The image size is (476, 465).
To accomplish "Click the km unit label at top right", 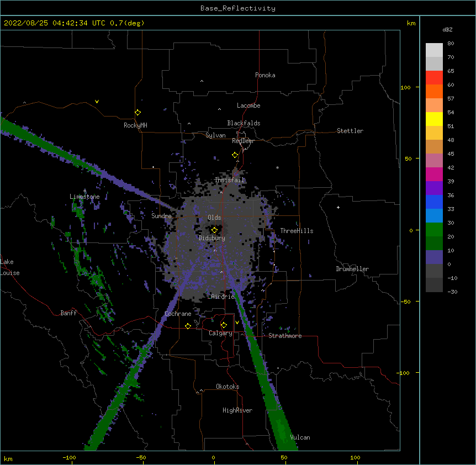I will coord(411,23).
